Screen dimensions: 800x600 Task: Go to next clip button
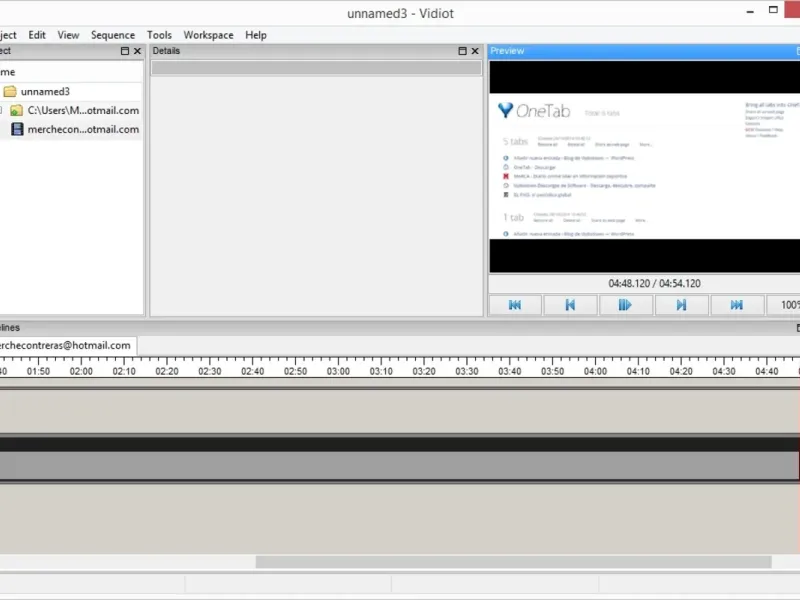point(681,305)
